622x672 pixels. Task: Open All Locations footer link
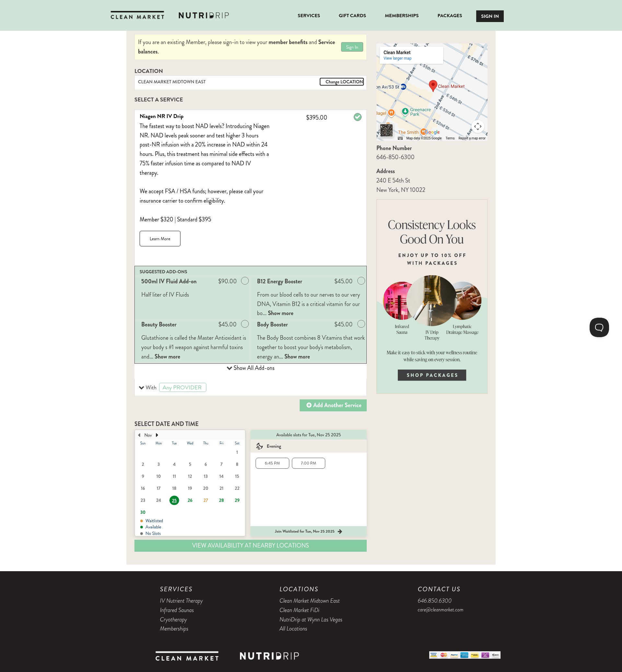(x=293, y=629)
